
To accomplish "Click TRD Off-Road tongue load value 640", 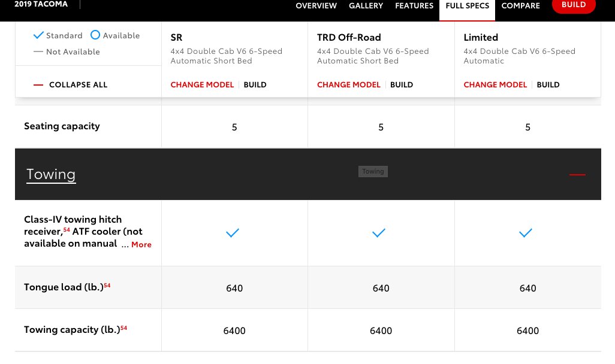I will pyautogui.click(x=381, y=288).
